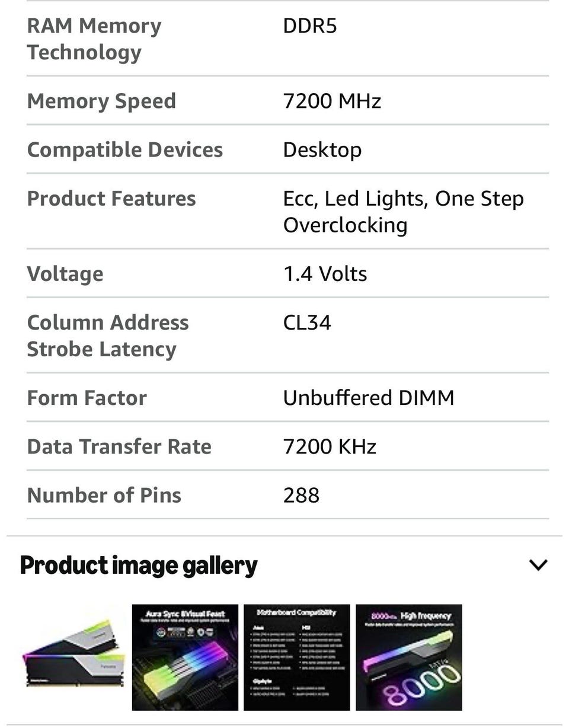Tap the Product Features label
This screenshot has height=728, width=569.
click(111, 199)
